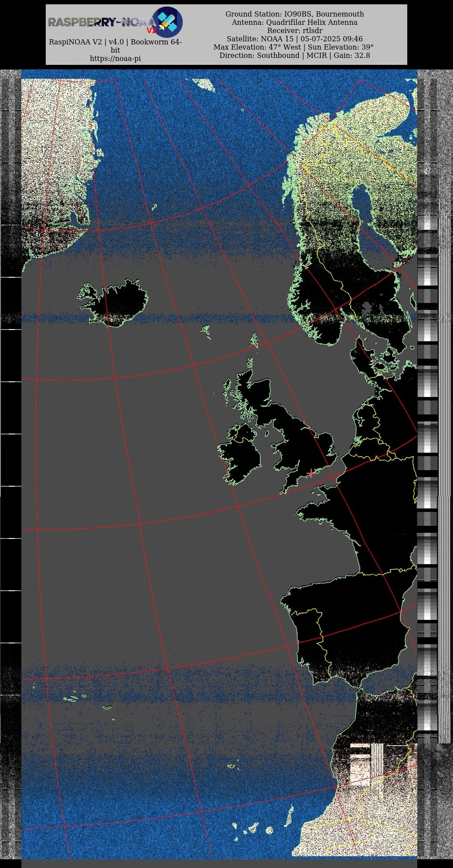This screenshot has width=453, height=868.
Task: Click 'Satellite: NOAA 15 | 05-07-2025 09:46' line
Action: click(x=295, y=39)
